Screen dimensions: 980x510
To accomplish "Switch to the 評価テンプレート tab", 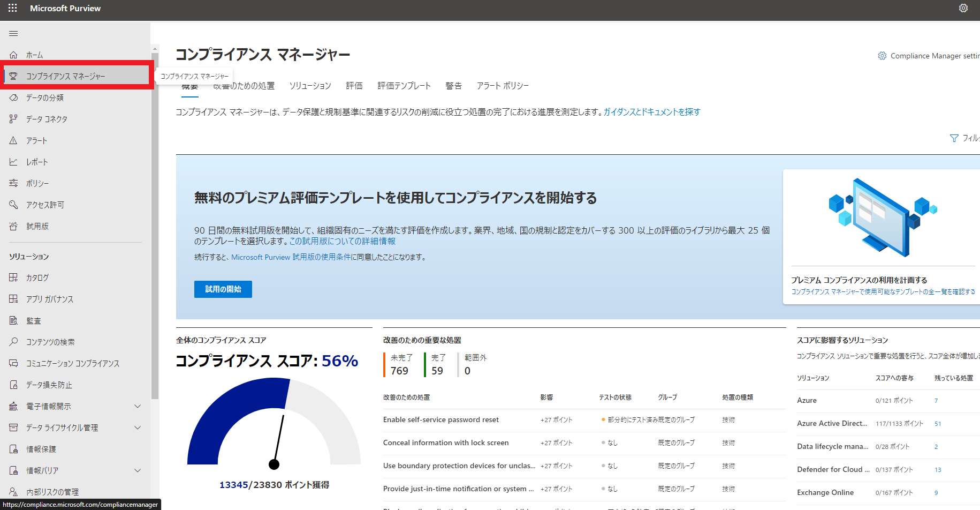I will (404, 86).
